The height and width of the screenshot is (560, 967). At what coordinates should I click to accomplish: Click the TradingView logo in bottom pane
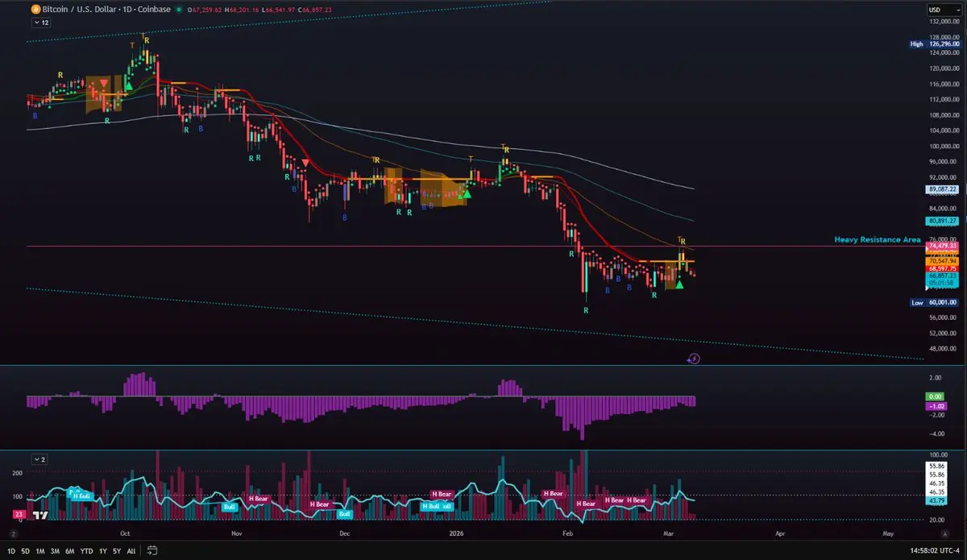[42, 514]
